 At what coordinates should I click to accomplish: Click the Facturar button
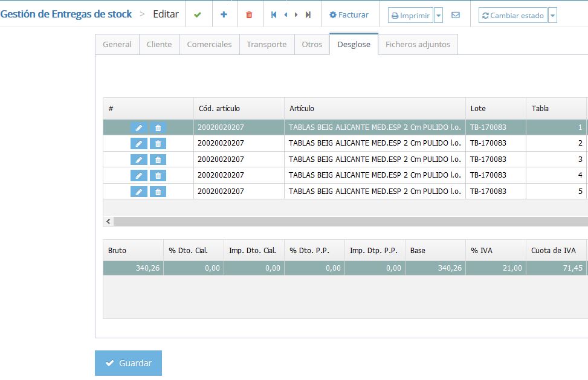(x=349, y=14)
